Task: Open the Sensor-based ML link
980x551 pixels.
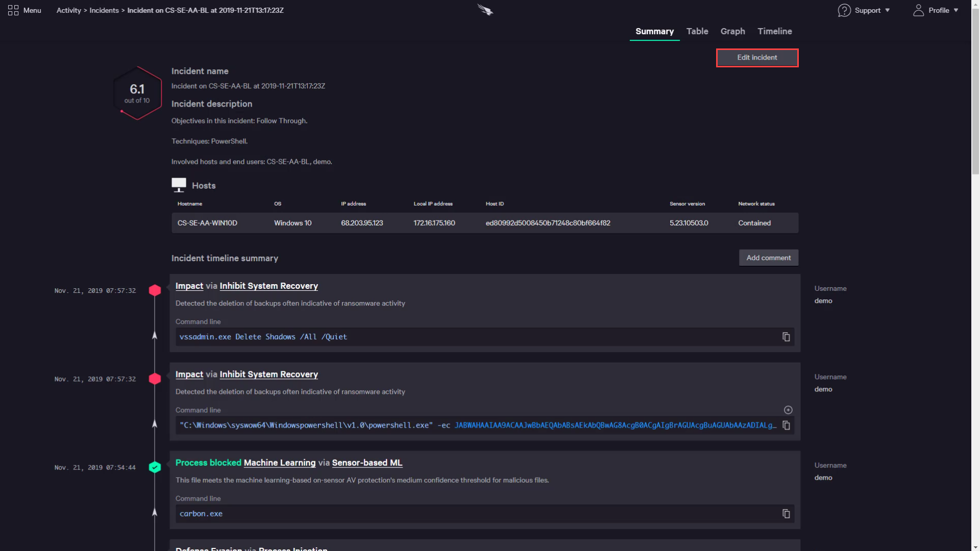Action: point(367,463)
